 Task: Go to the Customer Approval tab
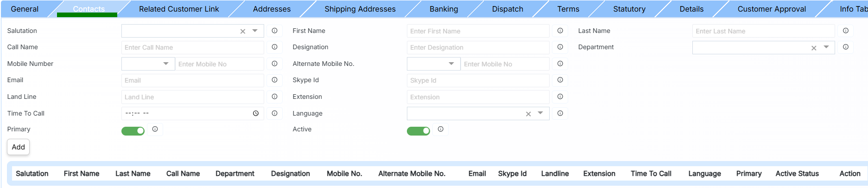771,9
